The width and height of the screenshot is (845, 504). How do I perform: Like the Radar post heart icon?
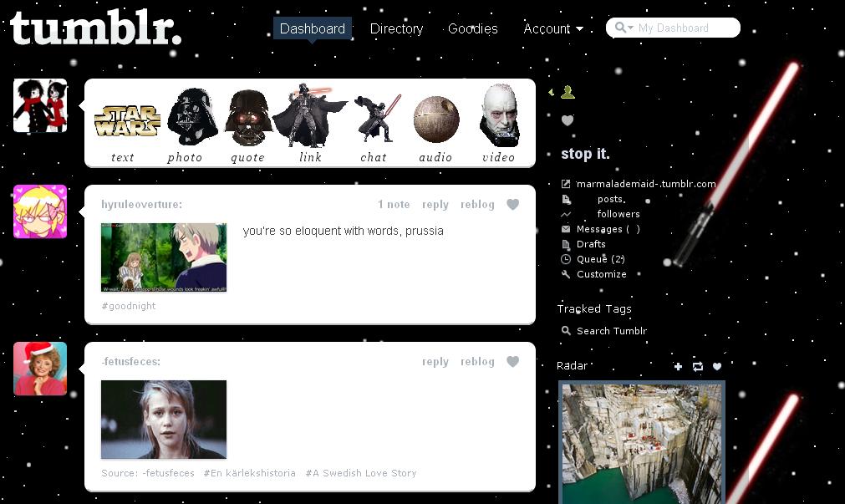(x=717, y=366)
